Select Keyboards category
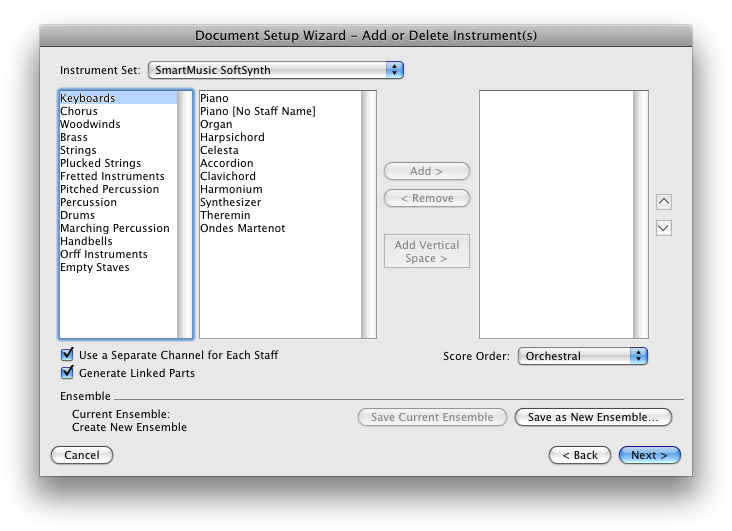Viewport: 732px width, 531px height. point(119,98)
